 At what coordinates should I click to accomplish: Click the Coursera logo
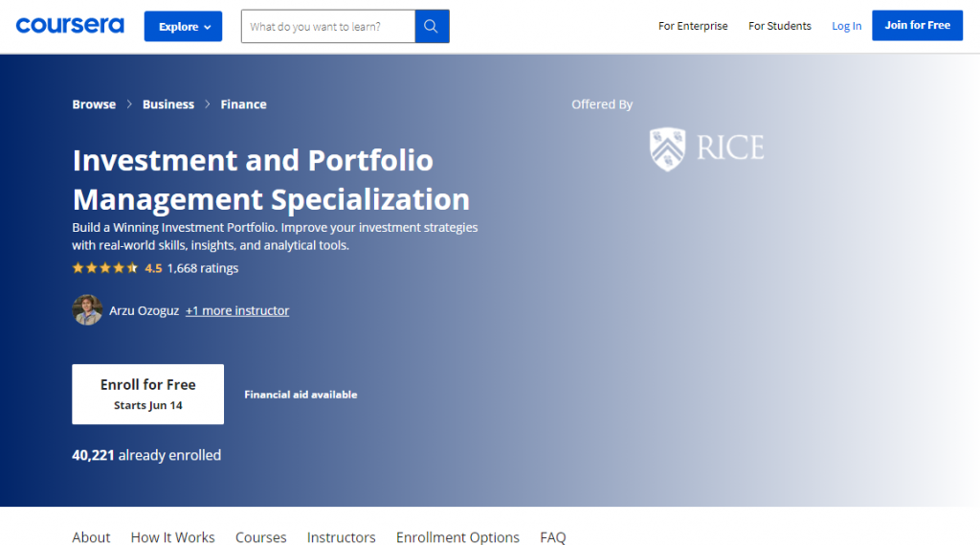[70, 26]
